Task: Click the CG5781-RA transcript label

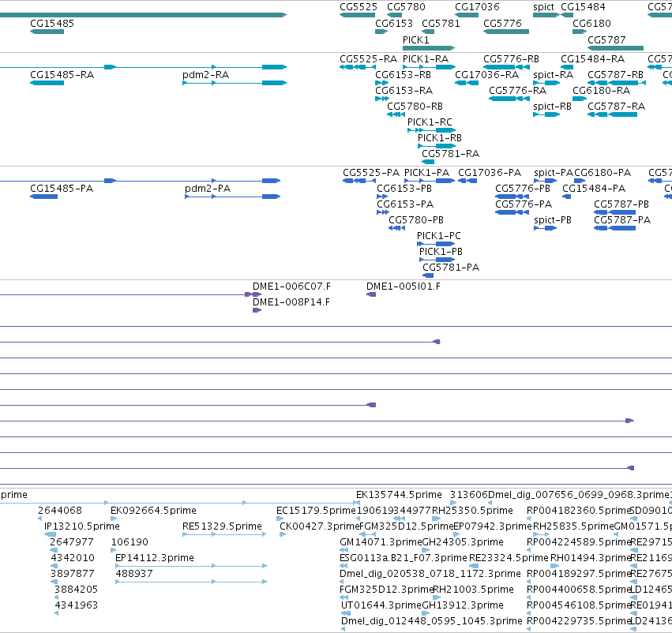Action: click(x=450, y=153)
